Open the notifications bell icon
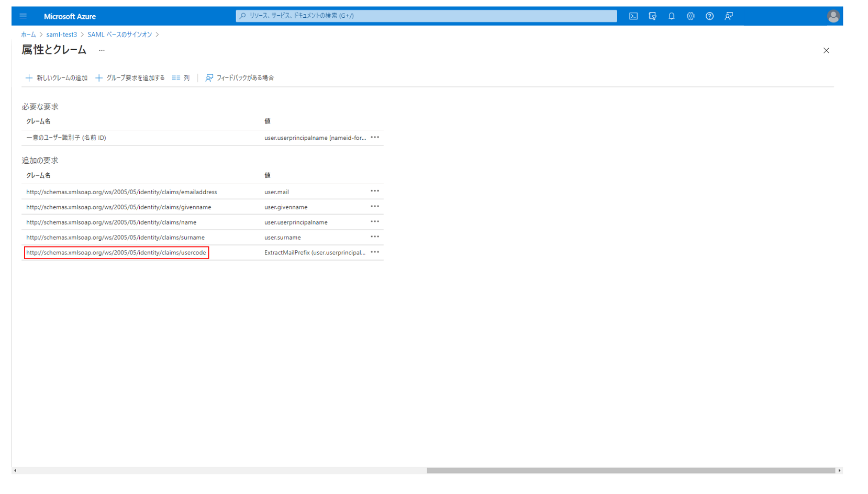The width and height of the screenshot is (868, 494). coord(671,16)
